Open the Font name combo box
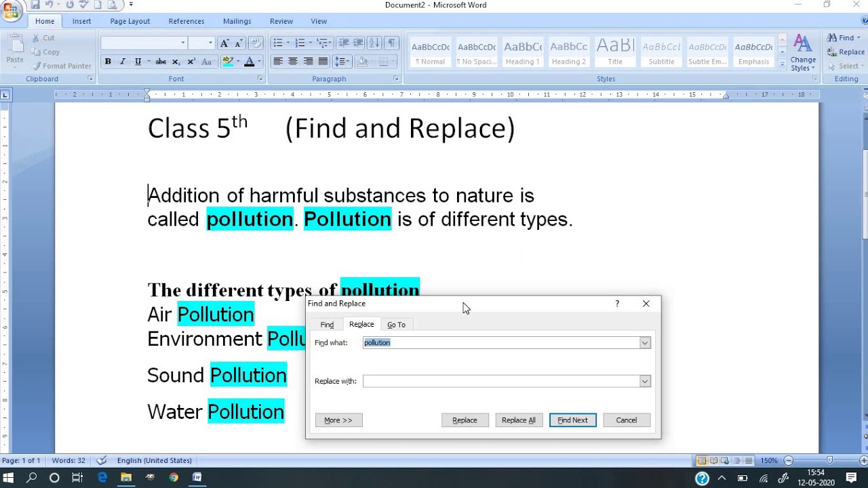Image resolution: width=868 pixels, height=488 pixels. 144,43
